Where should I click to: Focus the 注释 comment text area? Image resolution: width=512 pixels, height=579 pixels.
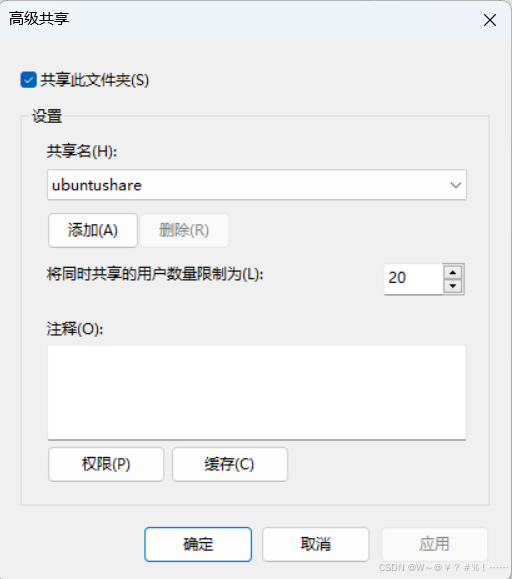click(x=257, y=392)
